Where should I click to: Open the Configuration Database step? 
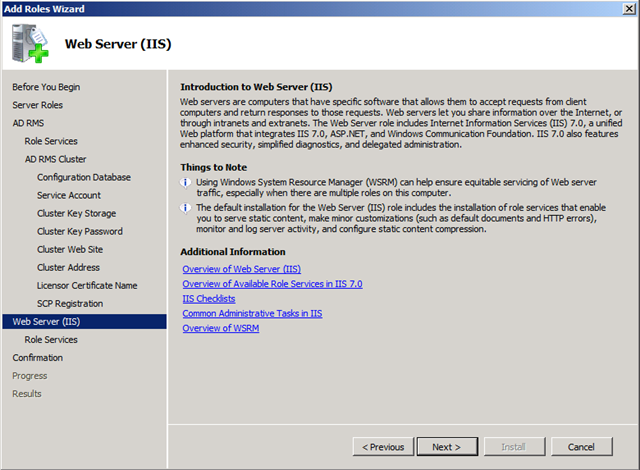pyautogui.click(x=84, y=177)
